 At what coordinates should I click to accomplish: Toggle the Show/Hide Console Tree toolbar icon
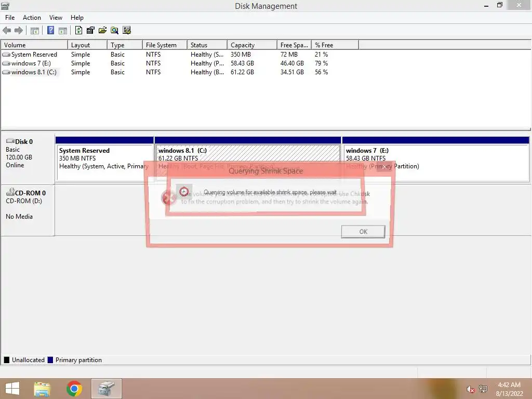tap(35, 31)
